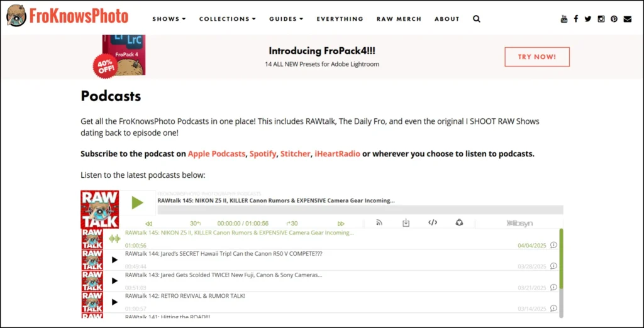Play RAWtalk 144 episode
Image resolution: width=644 pixels, height=328 pixels.
(x=114, y=260)
